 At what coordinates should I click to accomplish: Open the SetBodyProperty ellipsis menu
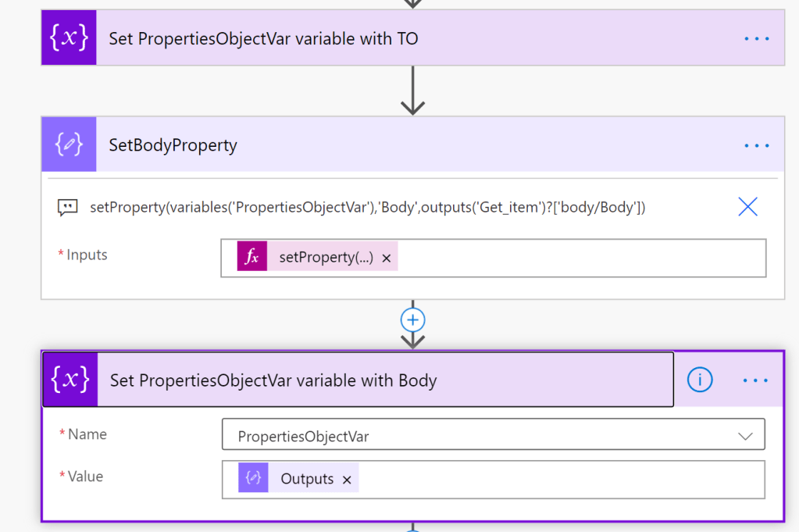tap(756, 145)
